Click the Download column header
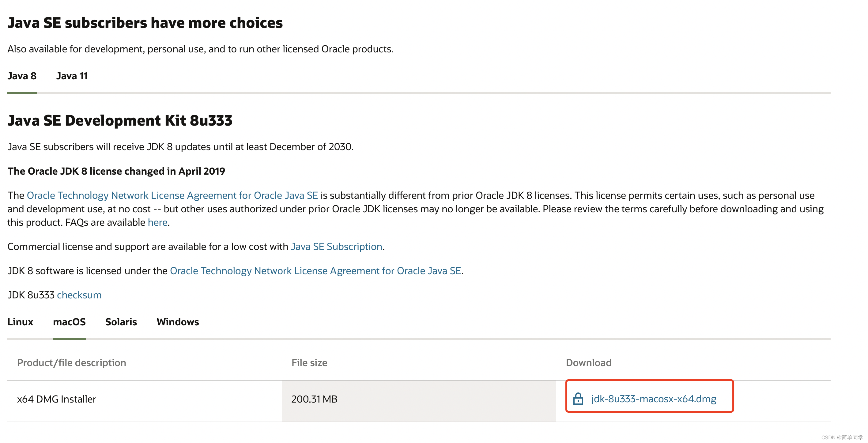The image size is (868, 443). click(x=588, y=362)
